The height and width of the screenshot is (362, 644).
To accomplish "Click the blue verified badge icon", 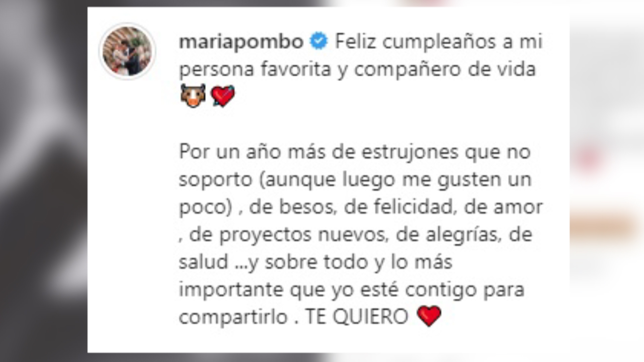I will [318, 41].
